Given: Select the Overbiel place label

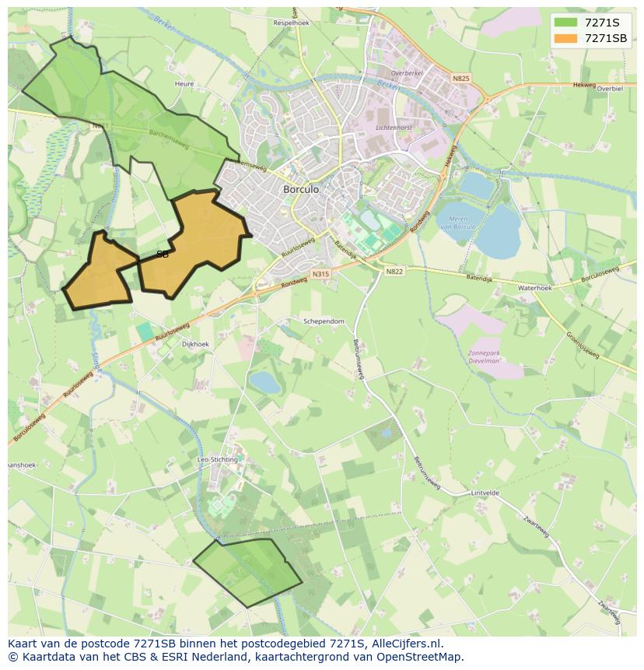Looking at the screenshot, I should 610,89.
